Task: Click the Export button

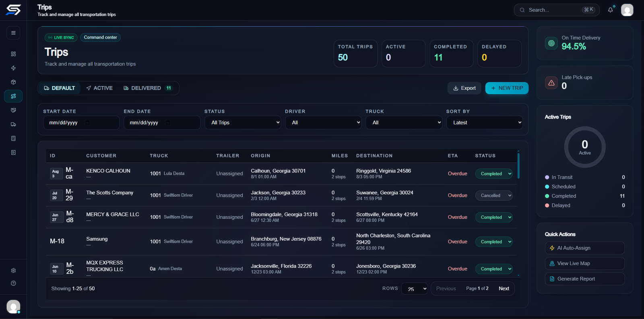Action: point(464,88)
